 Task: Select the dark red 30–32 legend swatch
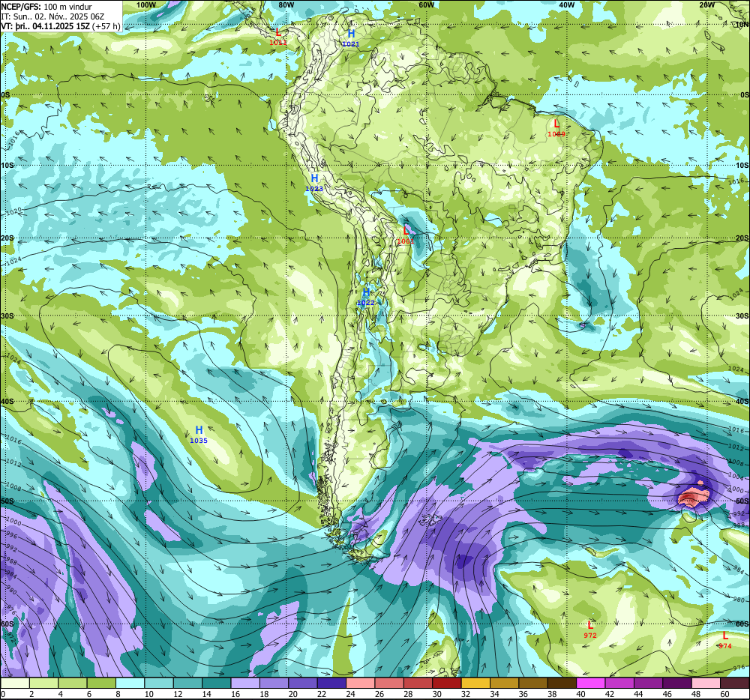tap(447, 683)
